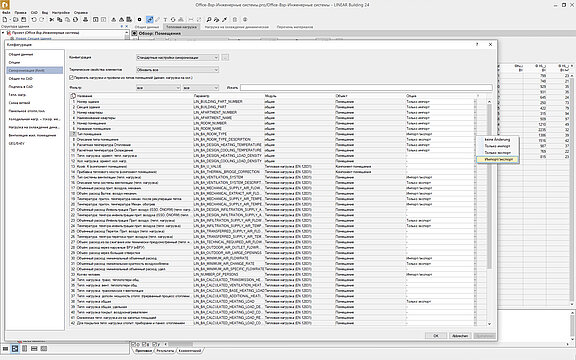The height and width of the screenshot is (360, 576).
Task: Click the circular rotate icon next to T
Action: tap(173, 19)
